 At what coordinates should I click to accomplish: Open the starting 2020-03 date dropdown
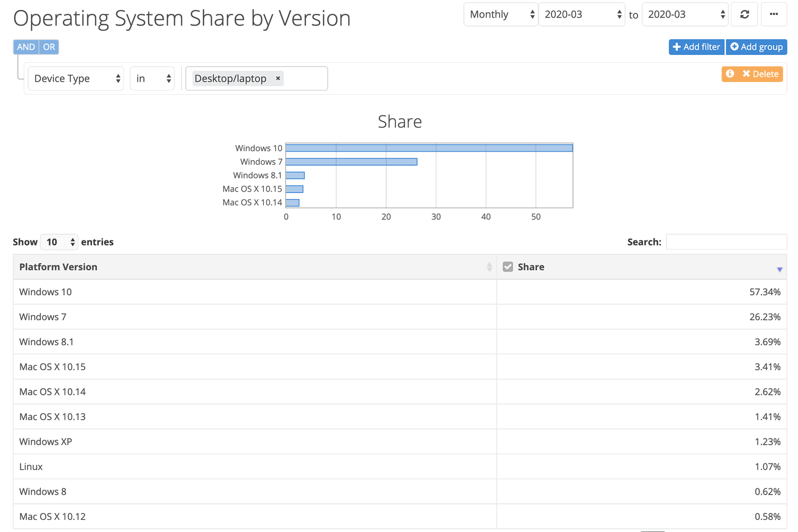[581, 14]
